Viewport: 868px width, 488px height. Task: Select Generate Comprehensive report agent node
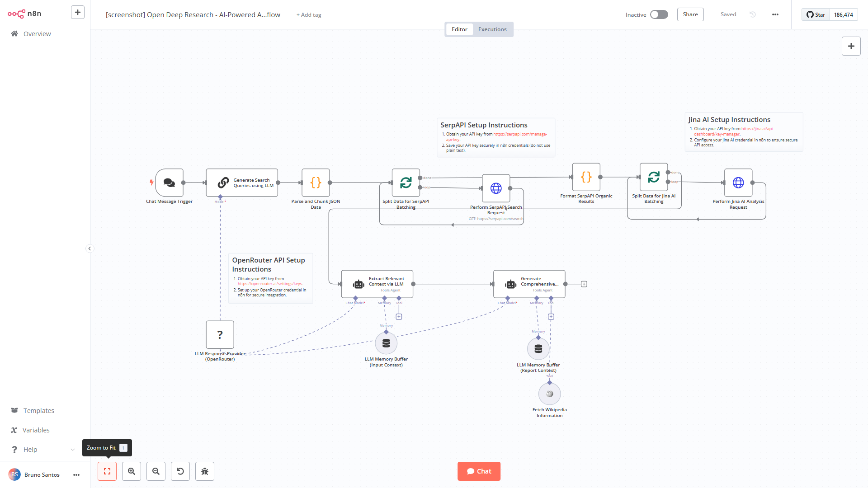coord(529,284)
